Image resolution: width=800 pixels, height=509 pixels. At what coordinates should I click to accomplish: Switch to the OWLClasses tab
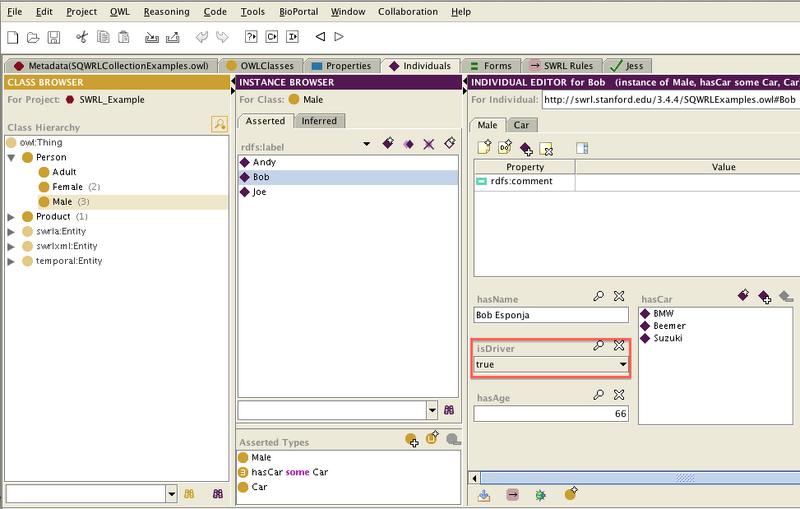261,66
